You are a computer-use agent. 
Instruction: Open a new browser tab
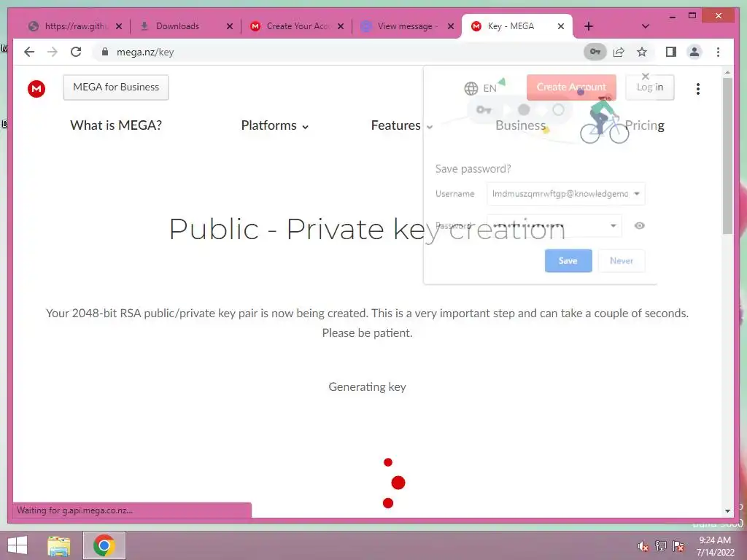coord(589,26)
